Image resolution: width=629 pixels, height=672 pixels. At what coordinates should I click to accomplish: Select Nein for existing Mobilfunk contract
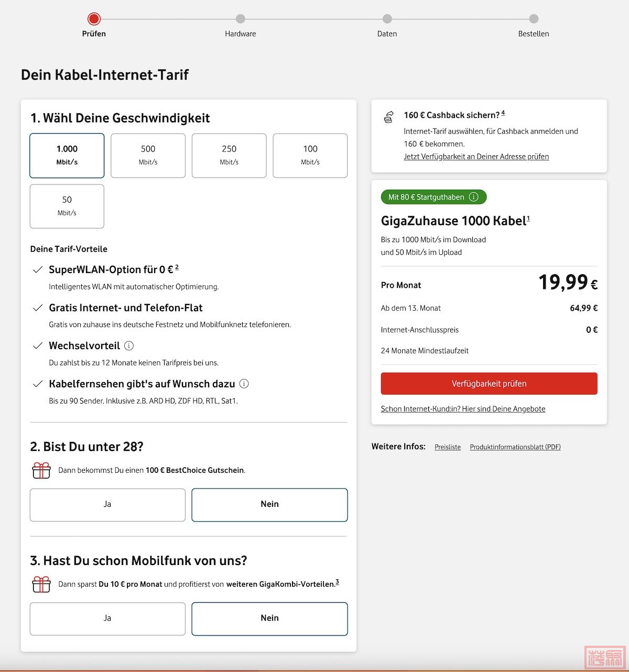[269, 619]
